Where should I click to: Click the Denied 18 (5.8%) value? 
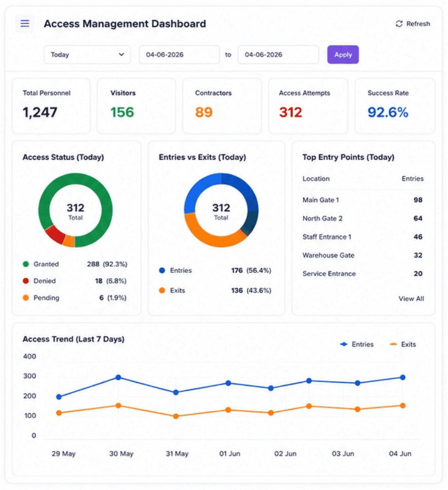pos(111,281)
